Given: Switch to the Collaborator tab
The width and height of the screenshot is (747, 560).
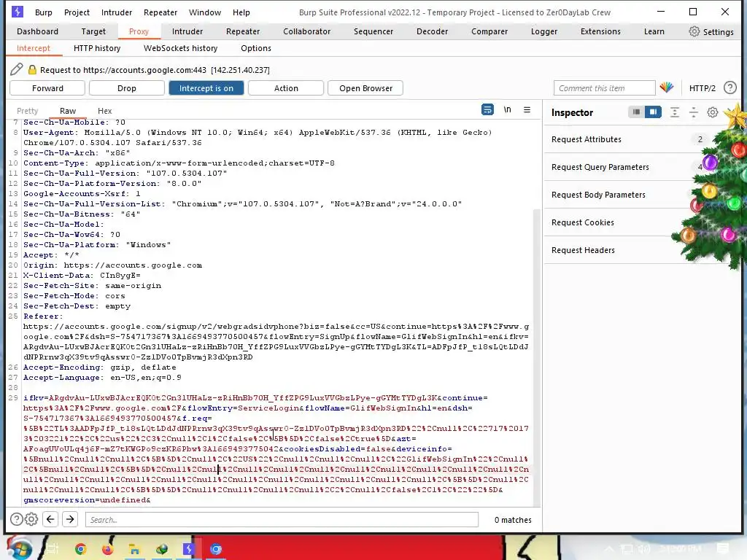Looking at the screenshot, I should click(307, 31).
